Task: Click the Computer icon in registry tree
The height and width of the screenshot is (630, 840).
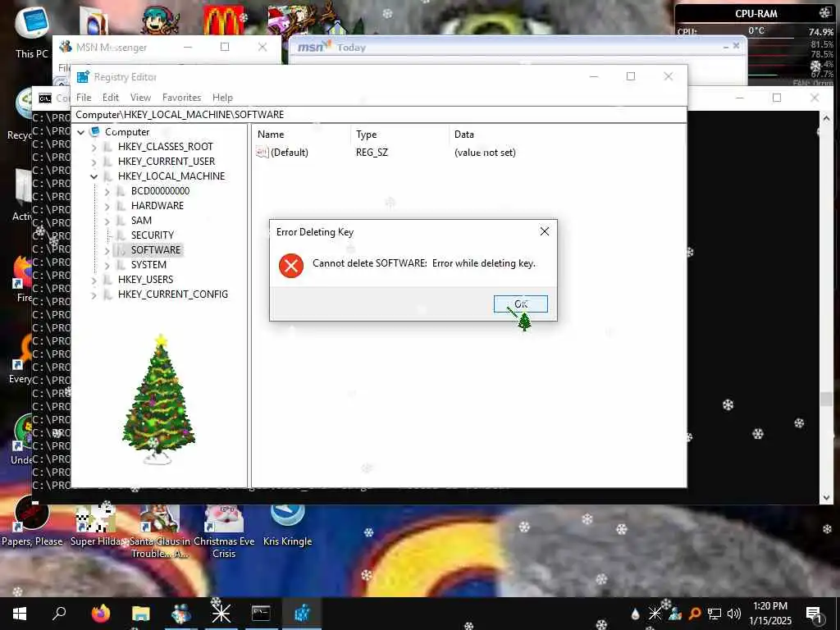Action: (x=95, y=132)
